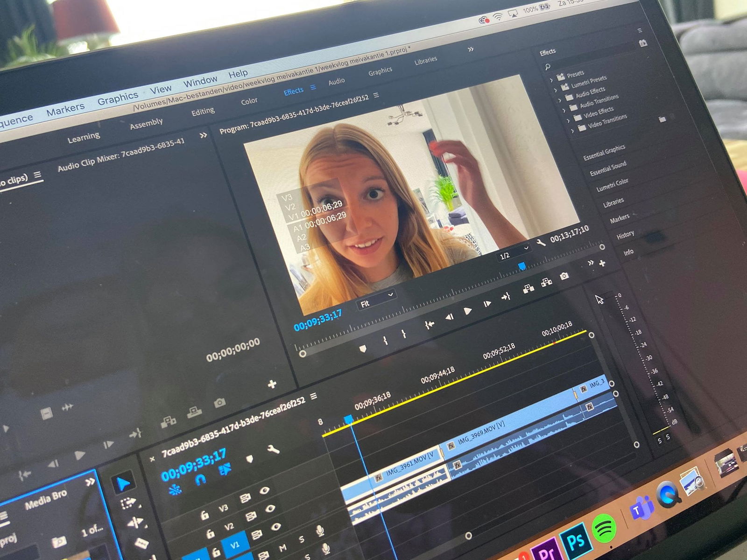Switch to the Color workspace tab

249,101
